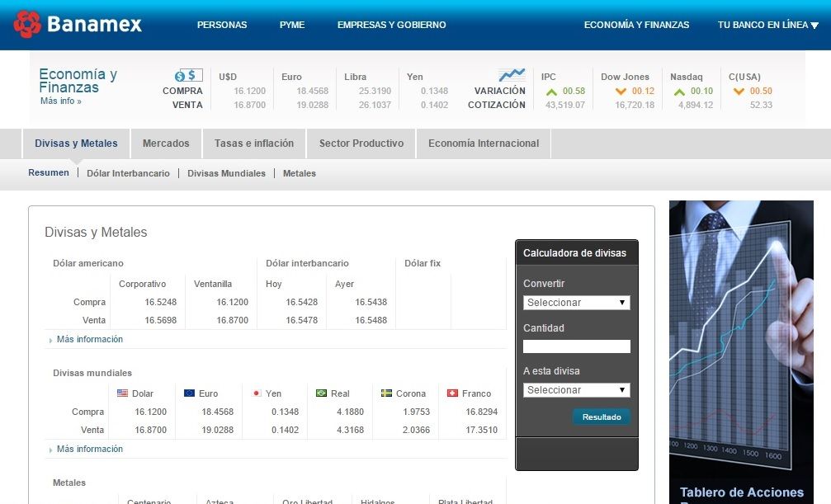Click the Compra/Venta dollar bills icon

point(188,73)
